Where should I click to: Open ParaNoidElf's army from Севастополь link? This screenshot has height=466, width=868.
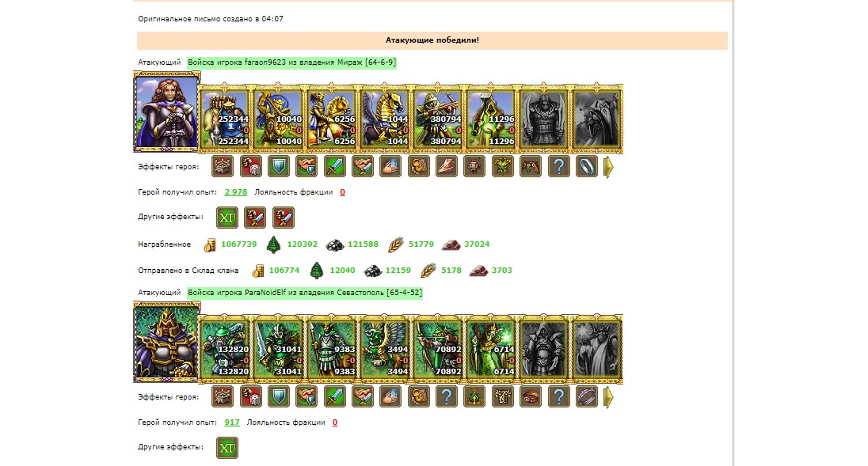coord(304,293)
